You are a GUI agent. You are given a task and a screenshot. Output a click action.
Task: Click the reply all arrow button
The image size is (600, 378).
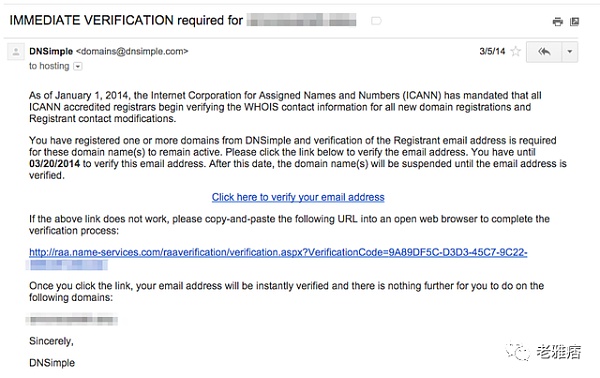pyautogui.click(x=544, y=52)
